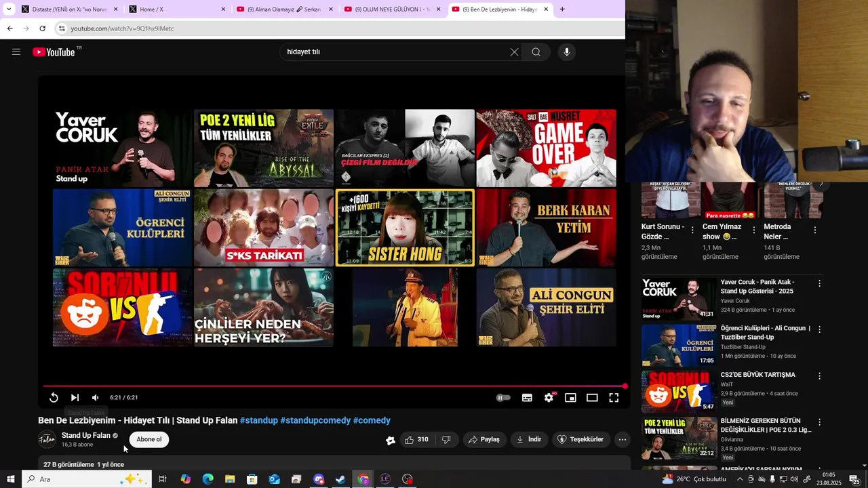The image size is (868, 488).
Task: Click the youtube.com address bar
Action: point(339,28)
